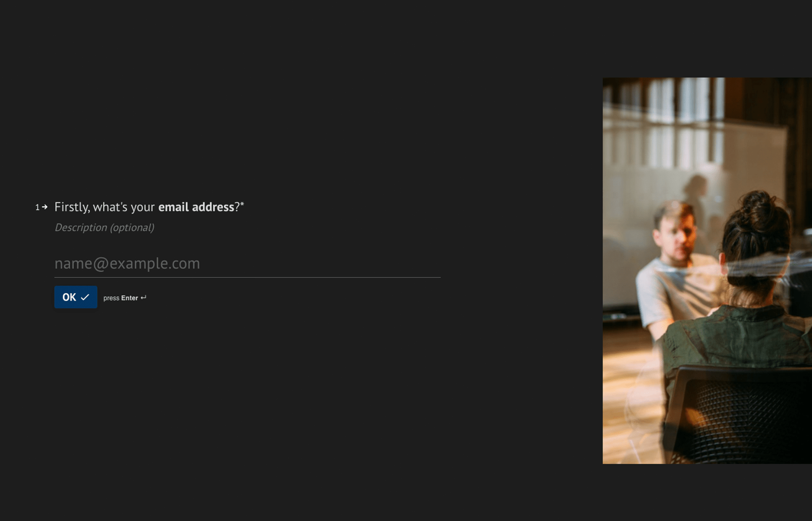The height and width of the screenshot is (521, 812).
Task: Click the 'OK' text label on the button
Action: pyautogui.click(x=69, y=297)
